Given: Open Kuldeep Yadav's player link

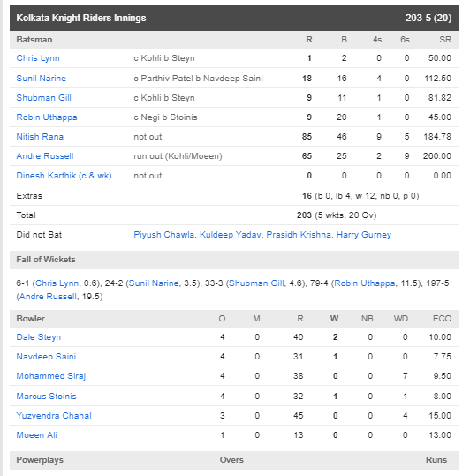Looking at the screenshot, I should coord(231,235).
